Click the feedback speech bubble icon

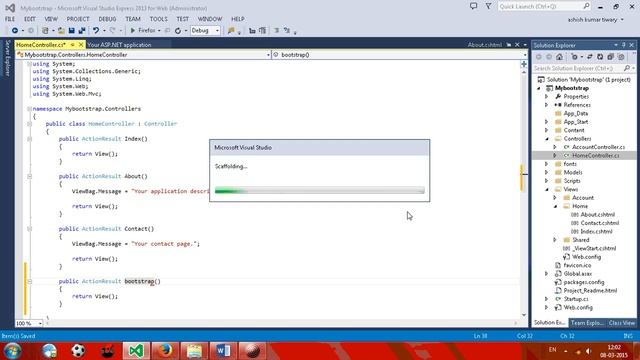click(473, 6)
